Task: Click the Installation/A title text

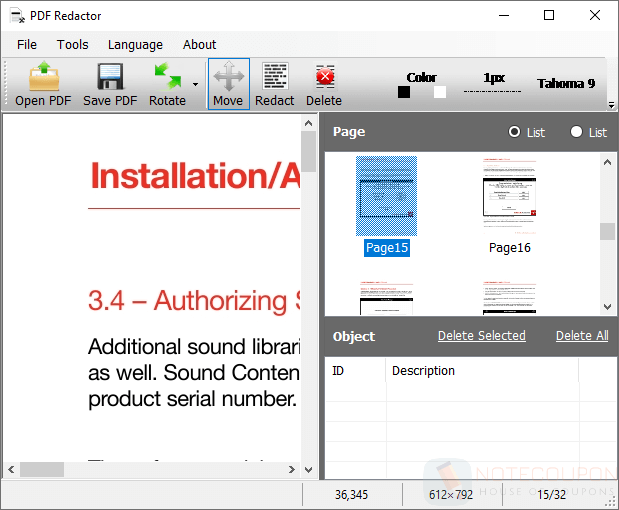Action: click(x=195, y=176)
